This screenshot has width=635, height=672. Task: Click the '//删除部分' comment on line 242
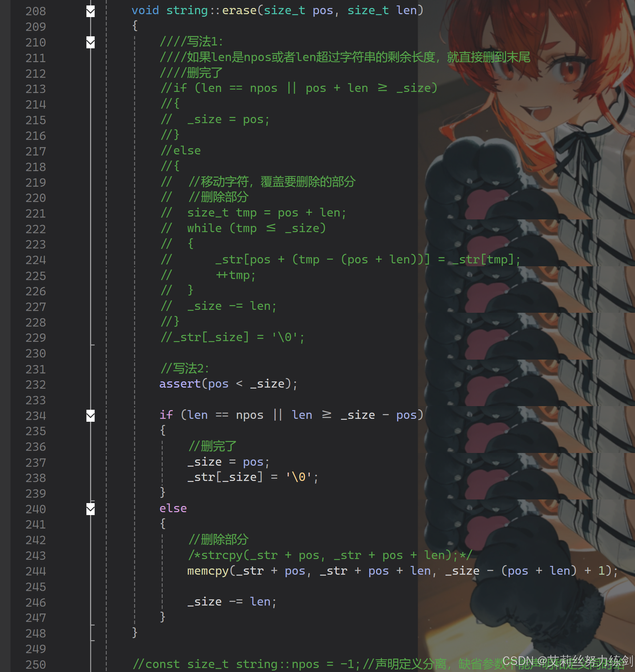click(x=218, y=540)
